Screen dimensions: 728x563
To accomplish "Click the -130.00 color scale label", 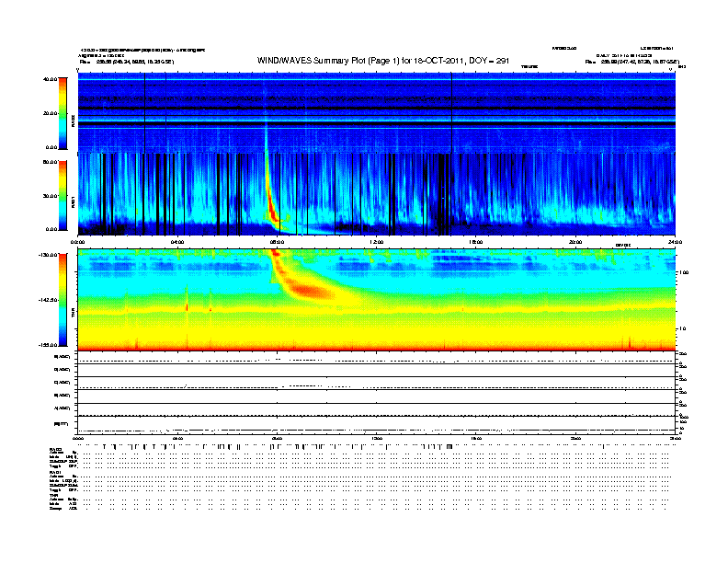I will point(48,255).
